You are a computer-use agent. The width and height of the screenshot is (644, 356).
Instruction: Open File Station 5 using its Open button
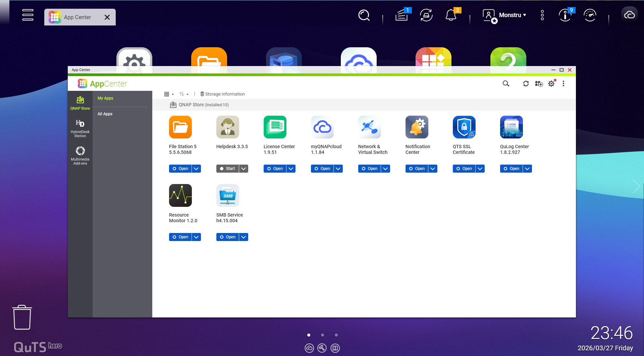tap(180, 169)
